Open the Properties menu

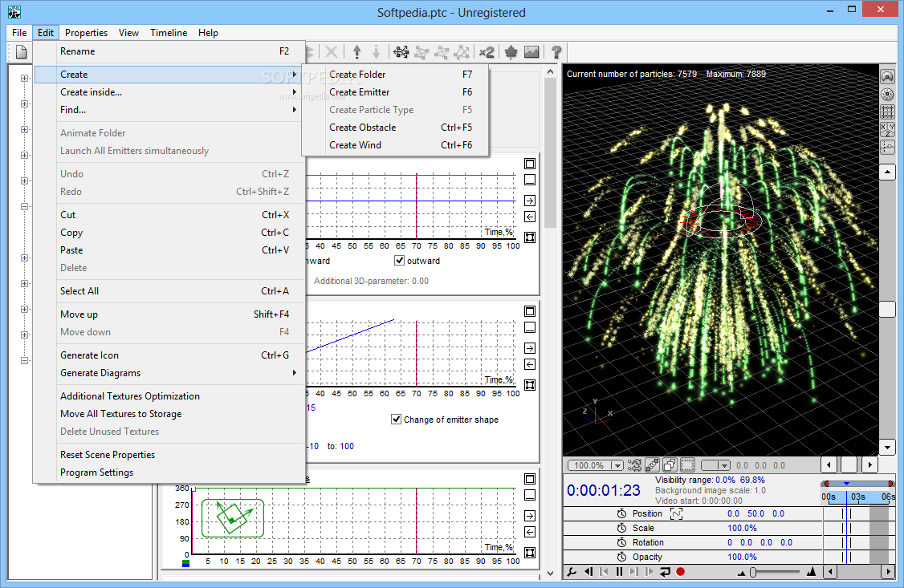point(86,33)
